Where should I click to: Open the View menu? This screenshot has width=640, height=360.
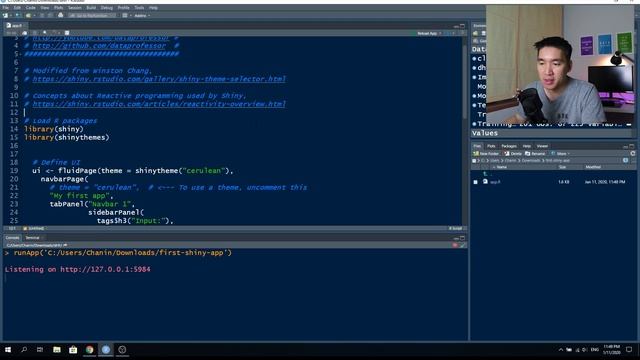tap(44, 8)
